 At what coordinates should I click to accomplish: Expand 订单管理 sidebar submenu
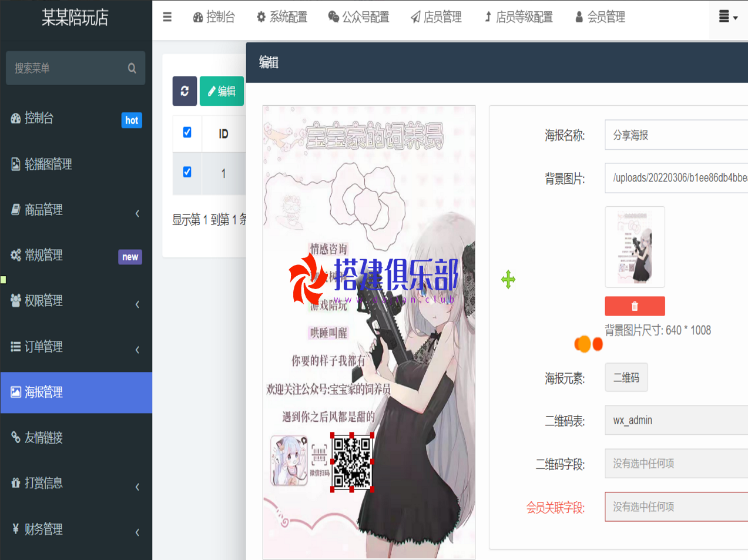[76, 347]
